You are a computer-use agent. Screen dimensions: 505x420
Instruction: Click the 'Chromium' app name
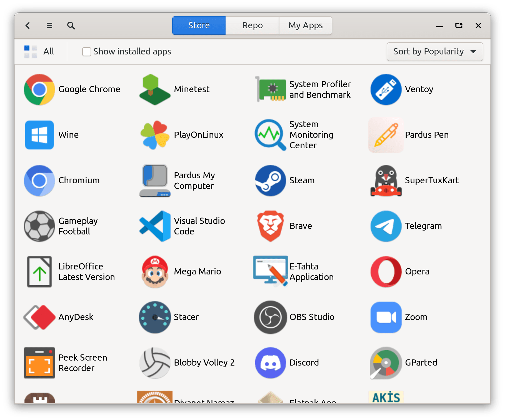pyautogui.click(x=79, y=181)
